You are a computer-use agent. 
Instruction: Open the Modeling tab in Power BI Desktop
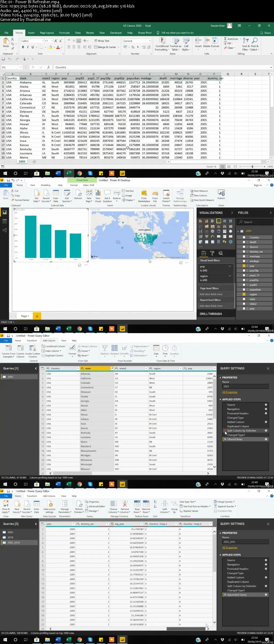pyautogui.click(x=45, y=185)
